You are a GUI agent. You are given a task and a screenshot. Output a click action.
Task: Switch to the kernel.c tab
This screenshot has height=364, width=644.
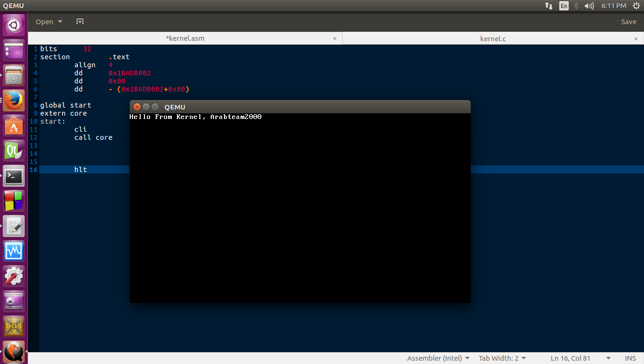[493, 38]
